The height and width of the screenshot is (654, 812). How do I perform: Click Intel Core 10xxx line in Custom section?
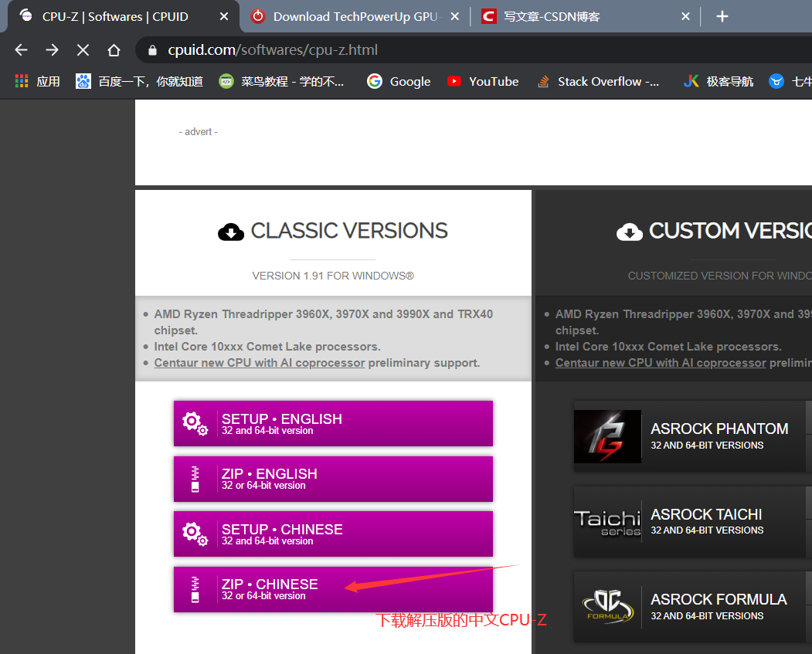point(668,347)
